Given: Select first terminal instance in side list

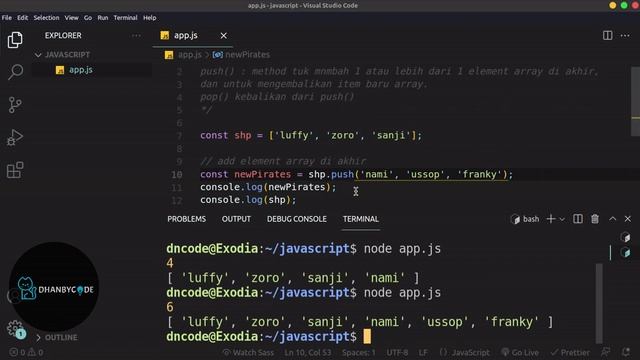Looking at the screenshot, I should (625, 237).
